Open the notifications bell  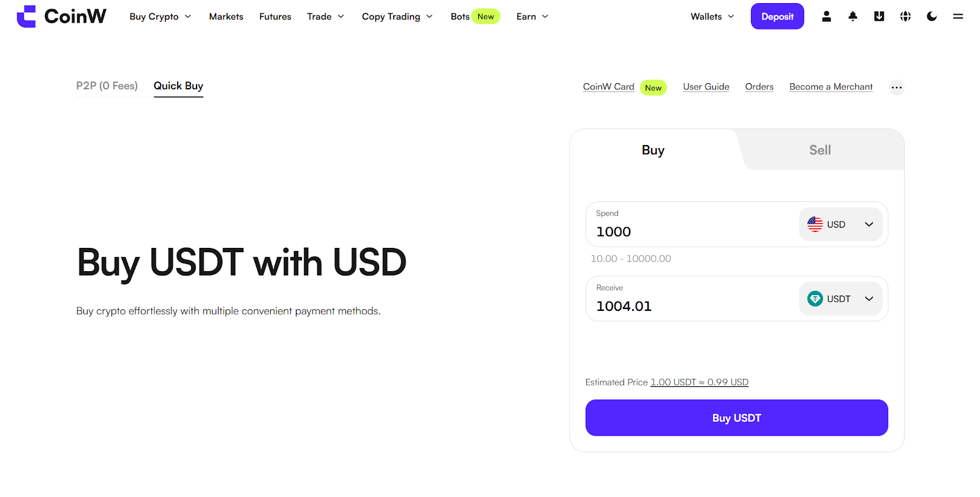(x=853, y=17)
